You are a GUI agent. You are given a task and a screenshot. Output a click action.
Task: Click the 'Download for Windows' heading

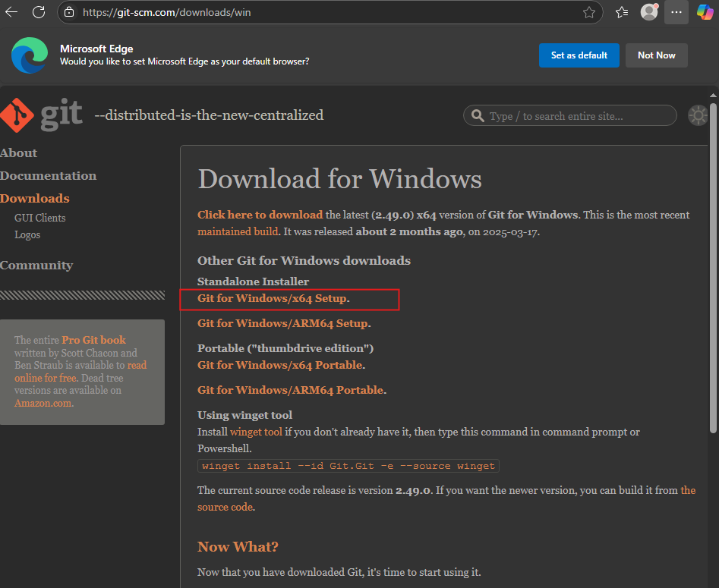340,179
